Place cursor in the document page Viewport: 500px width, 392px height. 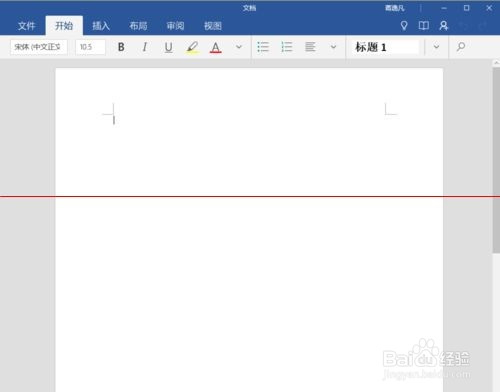click(249, 230)
